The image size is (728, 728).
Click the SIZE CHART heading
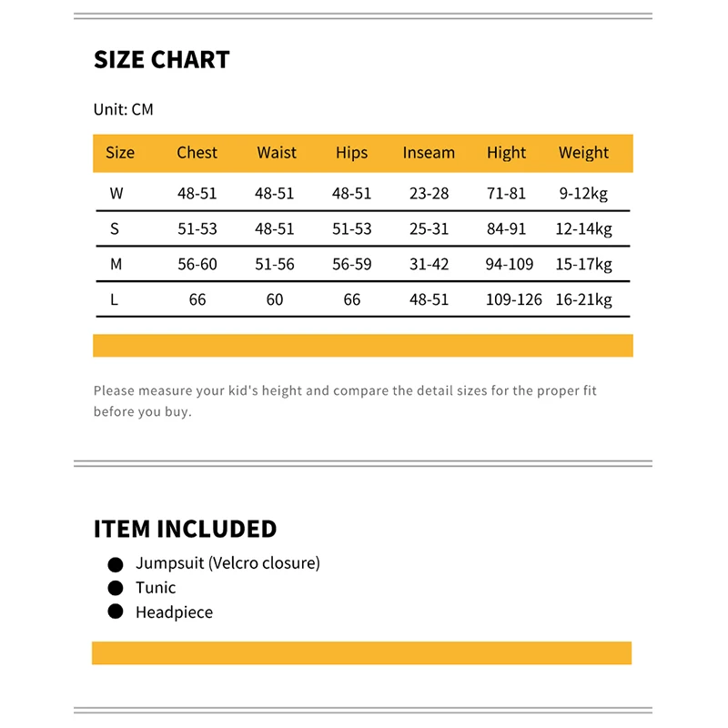(162, 60)
